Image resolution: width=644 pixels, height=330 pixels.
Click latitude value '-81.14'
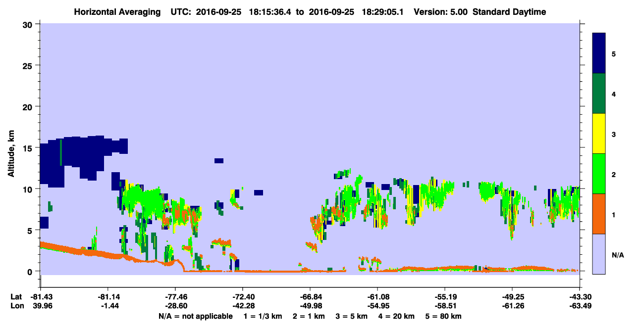coord(107,297)
